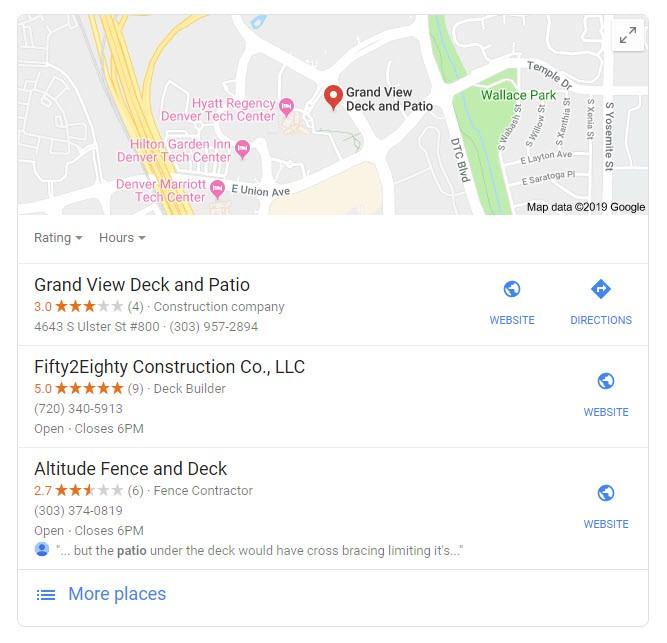Open Grand View Deck and Patio listing
Image resolution: width=667 pixels, height=643 pixels.
pos(142,285)
